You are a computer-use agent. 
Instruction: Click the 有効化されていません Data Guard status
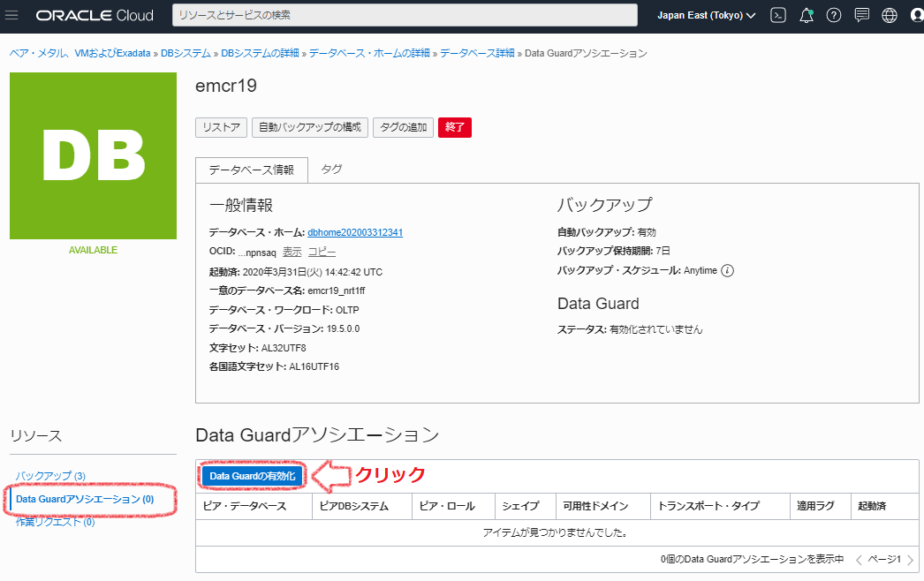(x=655, y=329)
